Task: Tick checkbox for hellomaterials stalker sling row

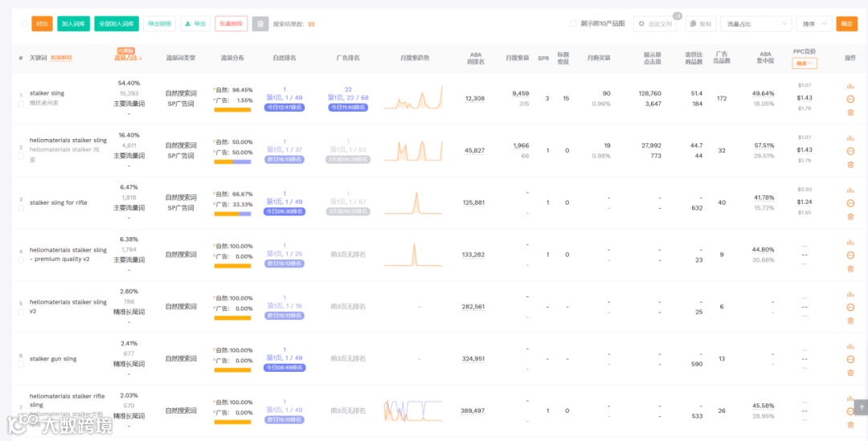Action: (20, 156)
